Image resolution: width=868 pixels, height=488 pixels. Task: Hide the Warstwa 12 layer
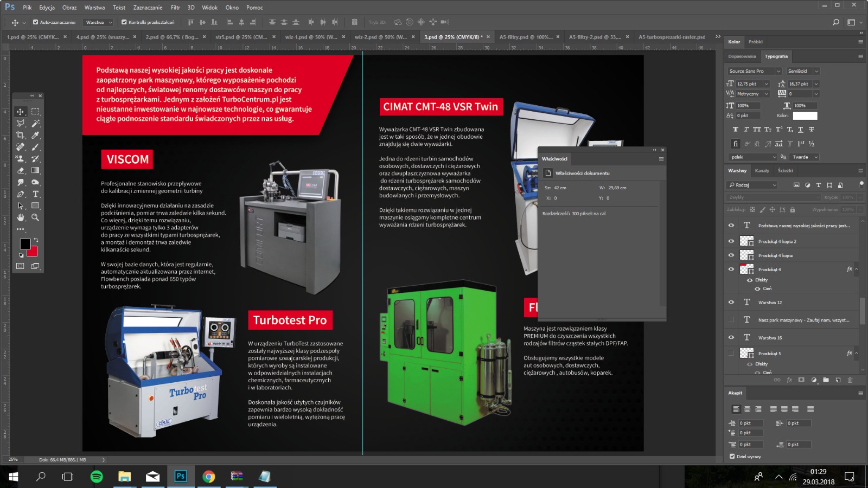731,303
